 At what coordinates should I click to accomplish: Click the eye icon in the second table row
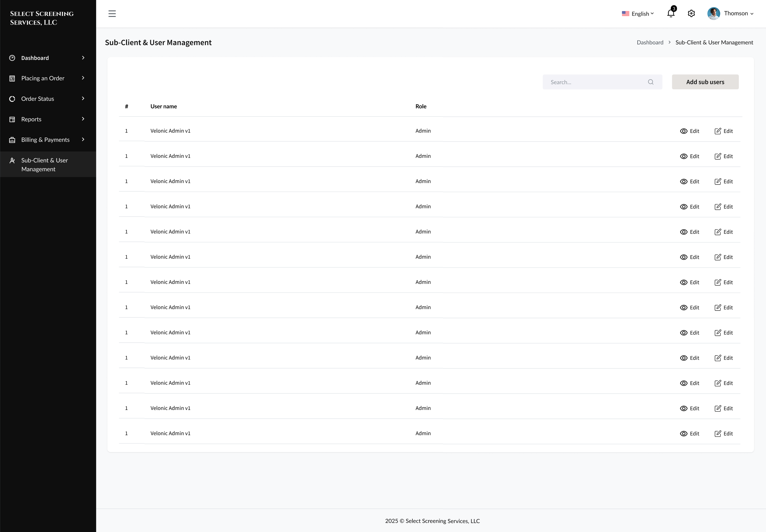click(684, 156)
